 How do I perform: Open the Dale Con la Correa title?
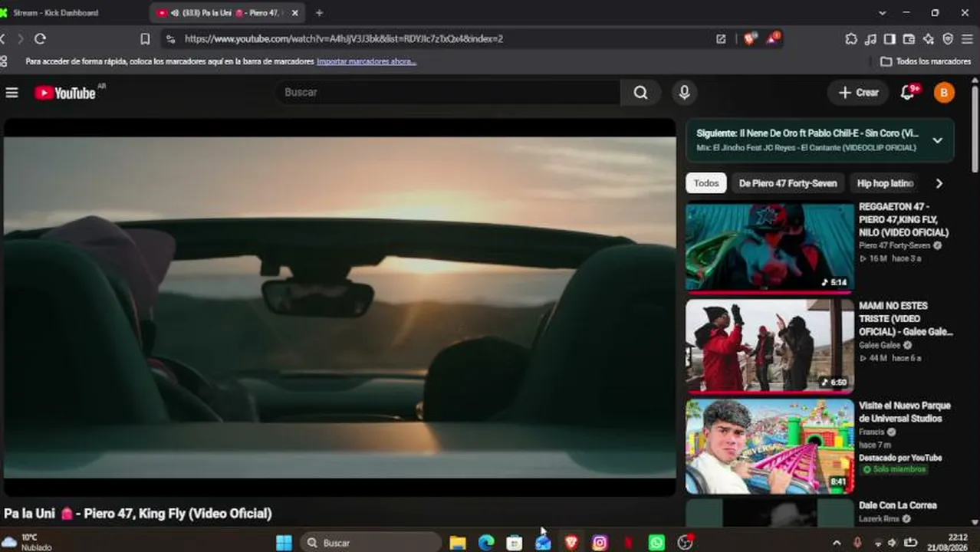[x=897, y=505]
